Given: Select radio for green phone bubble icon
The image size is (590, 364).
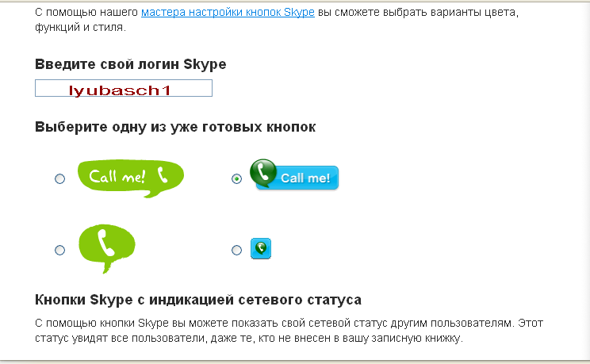Looking at the screenshot, I should [x=59, y=250].
